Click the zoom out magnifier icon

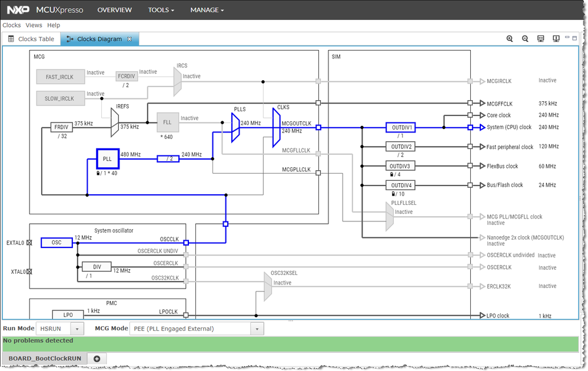point(525,39)
